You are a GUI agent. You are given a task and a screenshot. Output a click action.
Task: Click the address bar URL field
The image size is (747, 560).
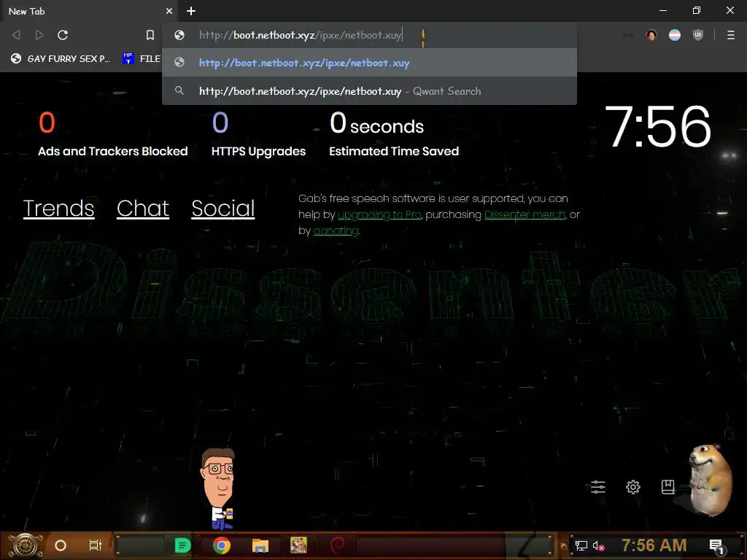pos(369,35)
